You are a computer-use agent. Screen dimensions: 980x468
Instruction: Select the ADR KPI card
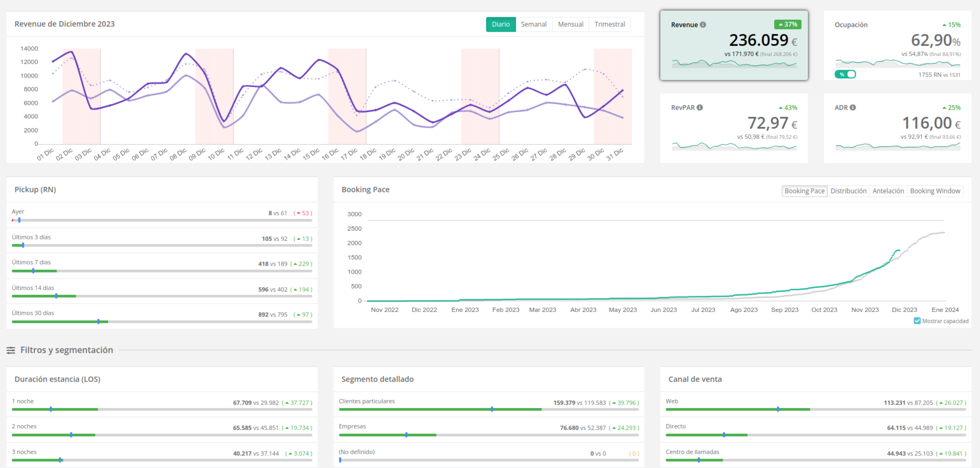pos(898,128)
